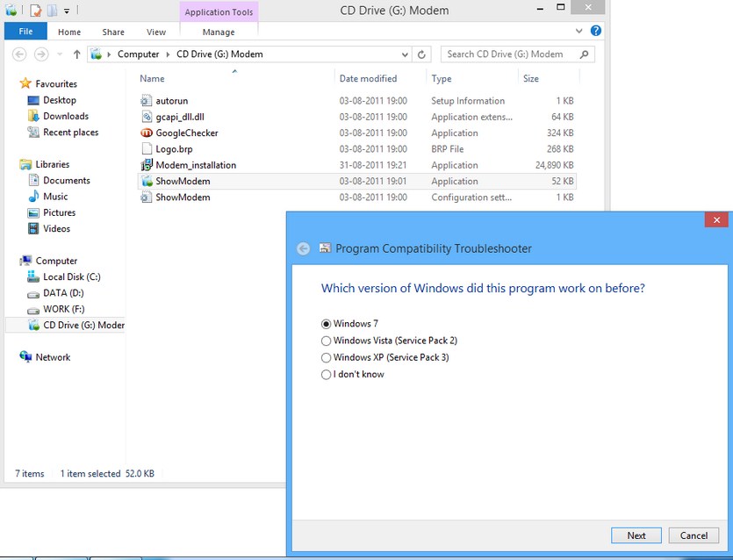The image size is (733, 560).
Task: Open Libraries in the navigation pane
Action: click(52, 164)
